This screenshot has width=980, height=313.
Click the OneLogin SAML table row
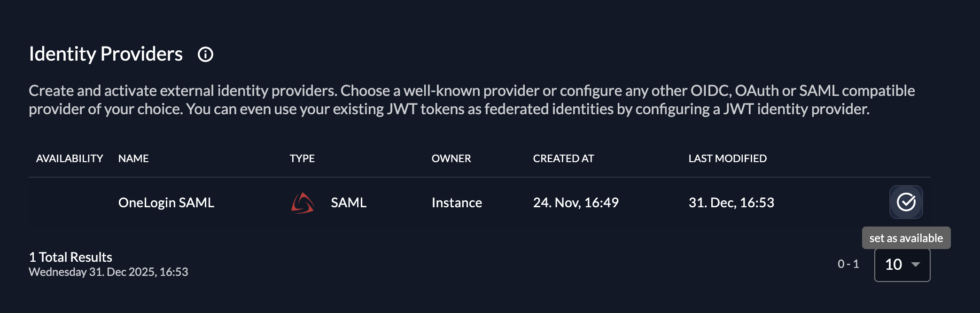coord(423,203)
